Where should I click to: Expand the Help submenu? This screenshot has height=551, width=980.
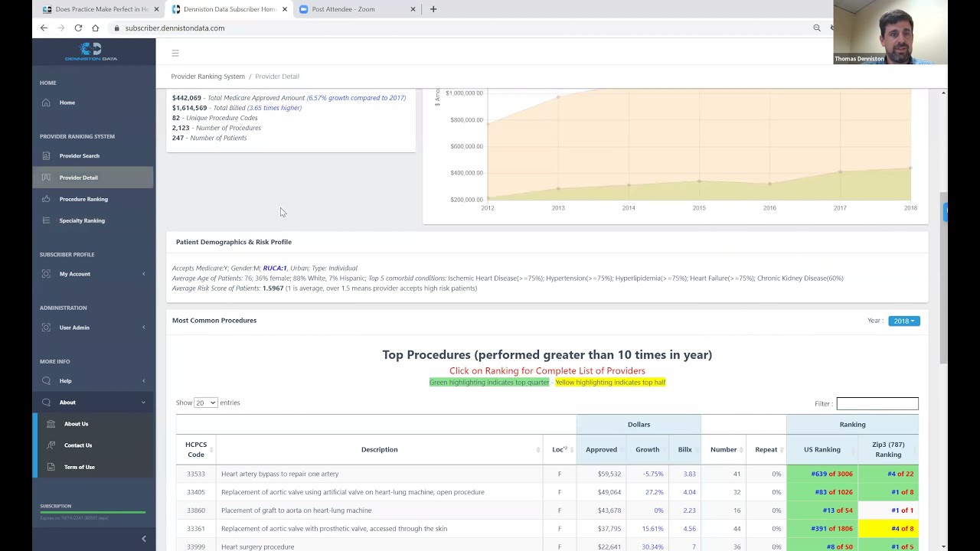coord(143,381)
